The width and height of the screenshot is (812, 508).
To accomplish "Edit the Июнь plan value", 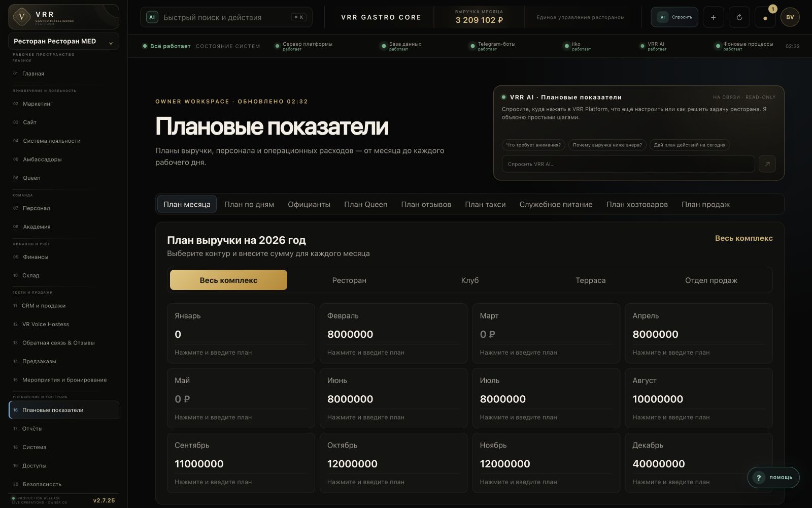I will (393, 399).
